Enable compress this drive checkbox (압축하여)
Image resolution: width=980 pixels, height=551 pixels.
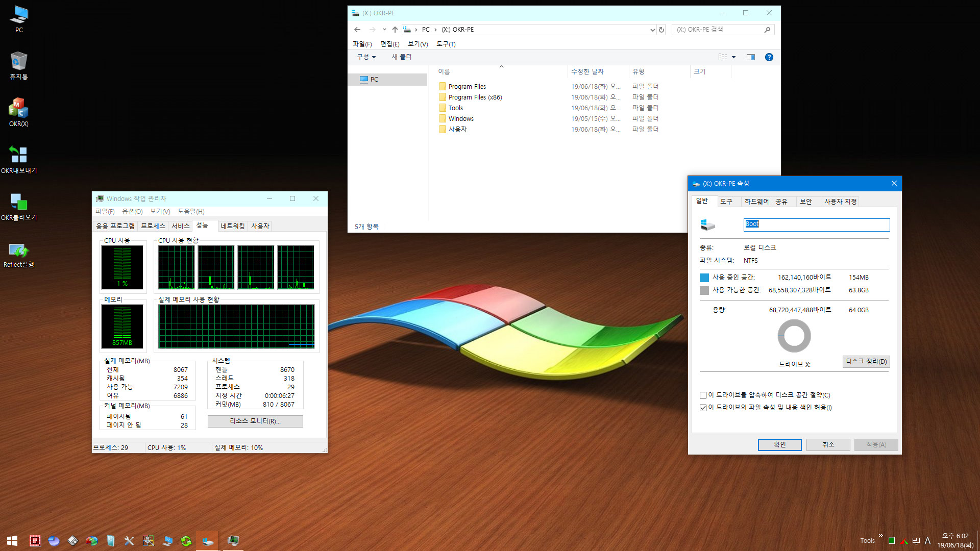703,395
